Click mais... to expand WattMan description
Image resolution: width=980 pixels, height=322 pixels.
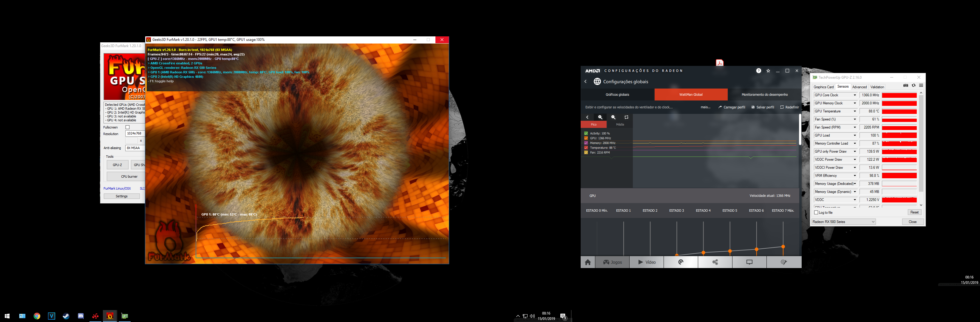(x=705, y=107)
